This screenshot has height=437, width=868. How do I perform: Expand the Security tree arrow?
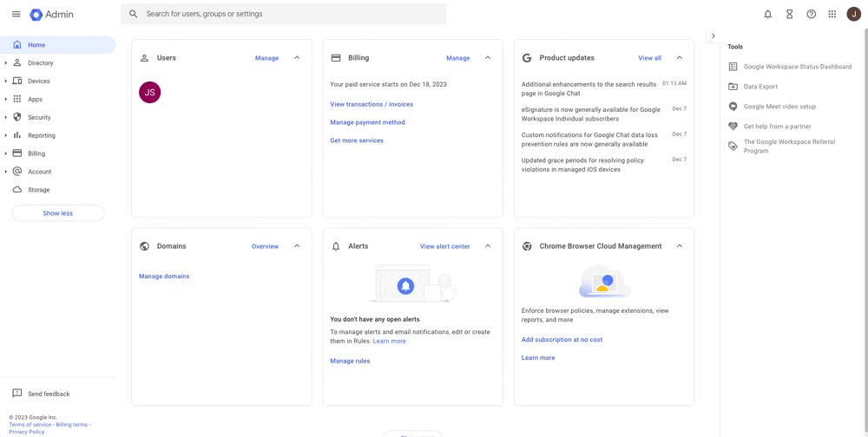(5, 117)
